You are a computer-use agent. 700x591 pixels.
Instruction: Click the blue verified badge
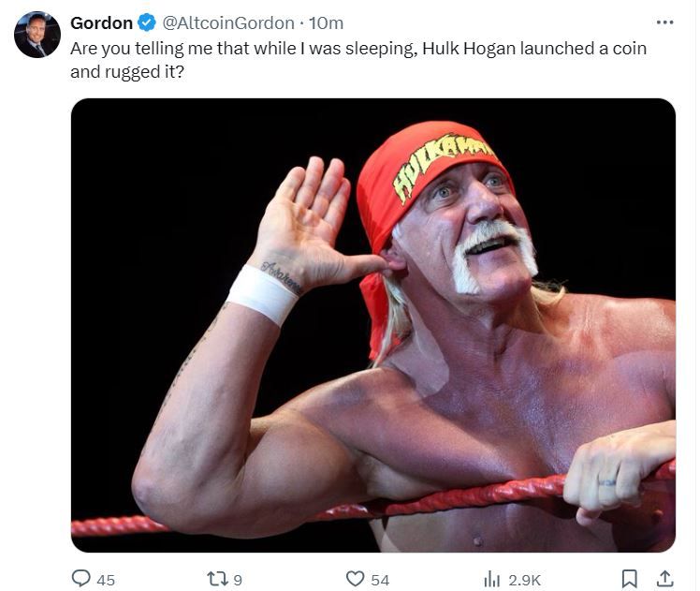146,22
